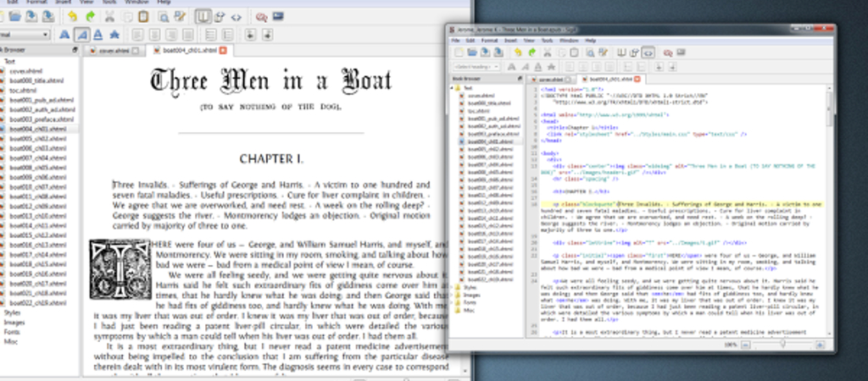Open meta editor icon in front window
Image resolution: width=868 pixels, height=381 pixels.
click(x=668, y=52)
